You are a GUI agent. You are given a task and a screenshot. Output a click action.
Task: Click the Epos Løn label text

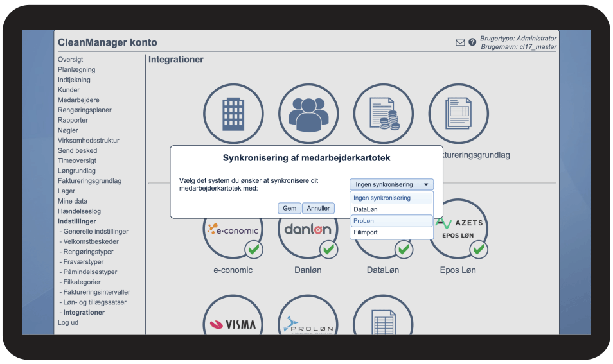point(458,270)
